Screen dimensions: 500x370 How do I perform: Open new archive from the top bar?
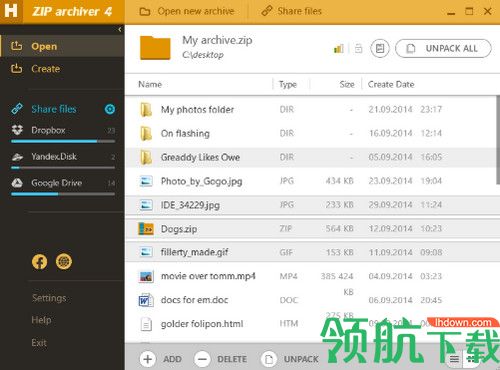point(187,11)
